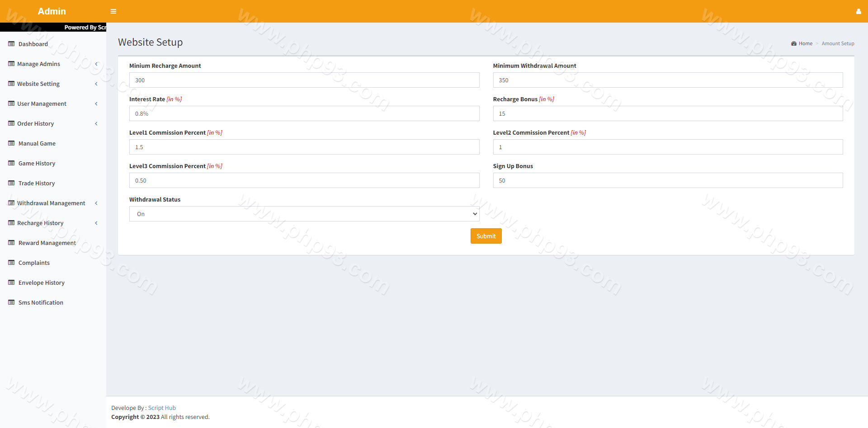
Task: Click the user profile icon in header
Action: (858, 11)
